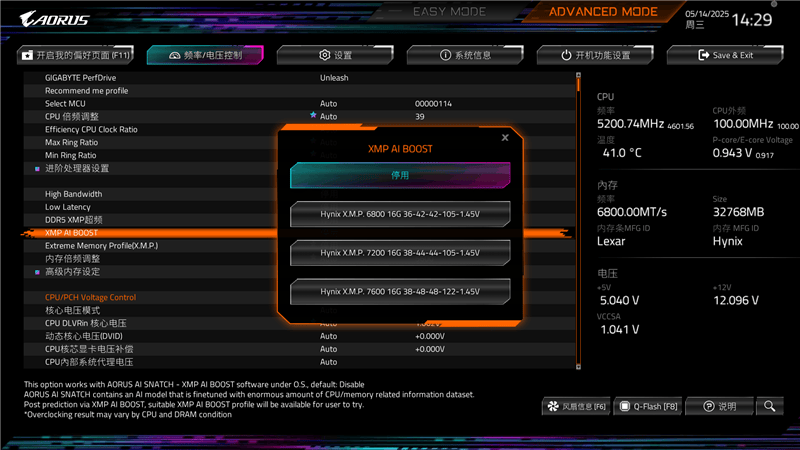Open the 系统信息 tab

465,55
